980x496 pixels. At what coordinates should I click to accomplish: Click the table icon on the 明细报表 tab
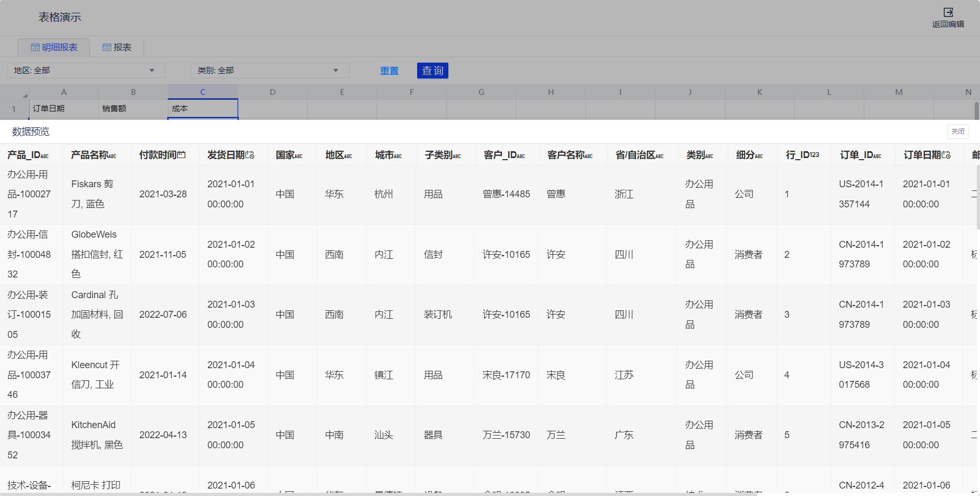pos(36,48)
